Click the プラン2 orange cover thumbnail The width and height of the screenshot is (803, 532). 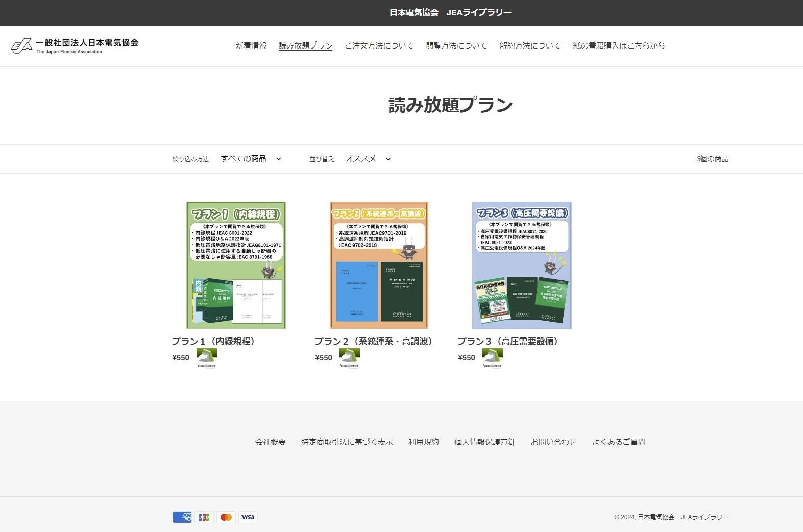(x=379, y=265)
